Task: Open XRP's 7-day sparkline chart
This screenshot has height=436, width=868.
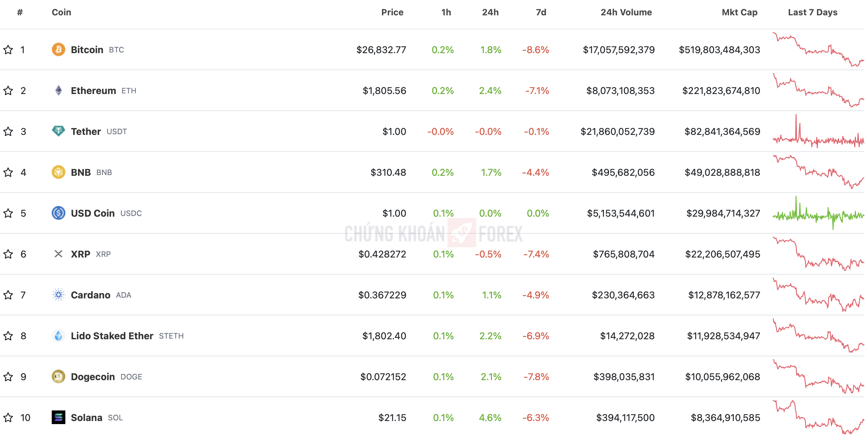Action: click(x=818, y=254)
